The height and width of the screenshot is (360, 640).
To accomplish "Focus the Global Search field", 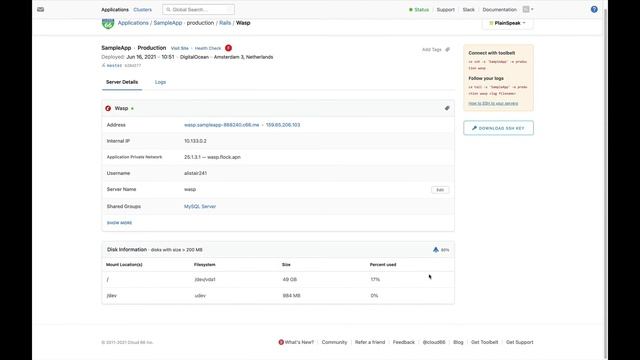I will tap(198, 9).
